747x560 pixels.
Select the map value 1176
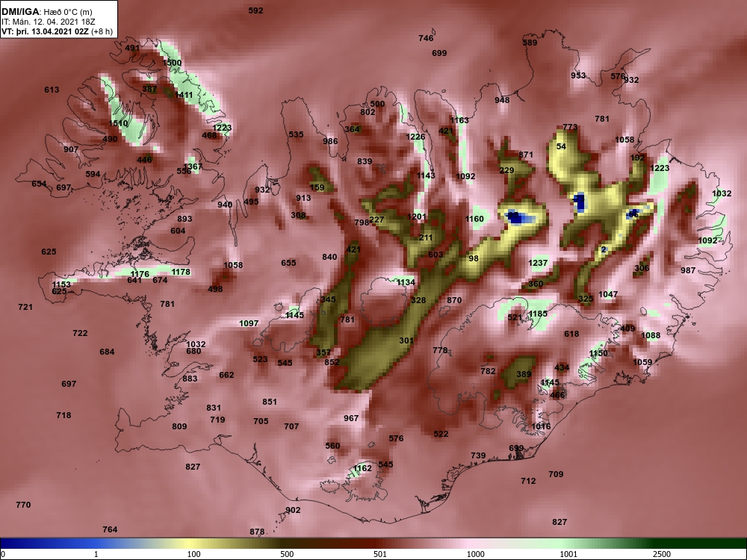140,274
